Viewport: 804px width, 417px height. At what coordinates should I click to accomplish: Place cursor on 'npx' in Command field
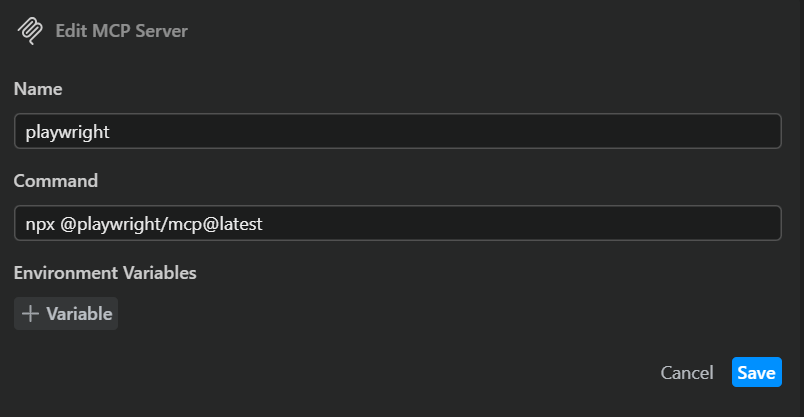click(40, 225)
